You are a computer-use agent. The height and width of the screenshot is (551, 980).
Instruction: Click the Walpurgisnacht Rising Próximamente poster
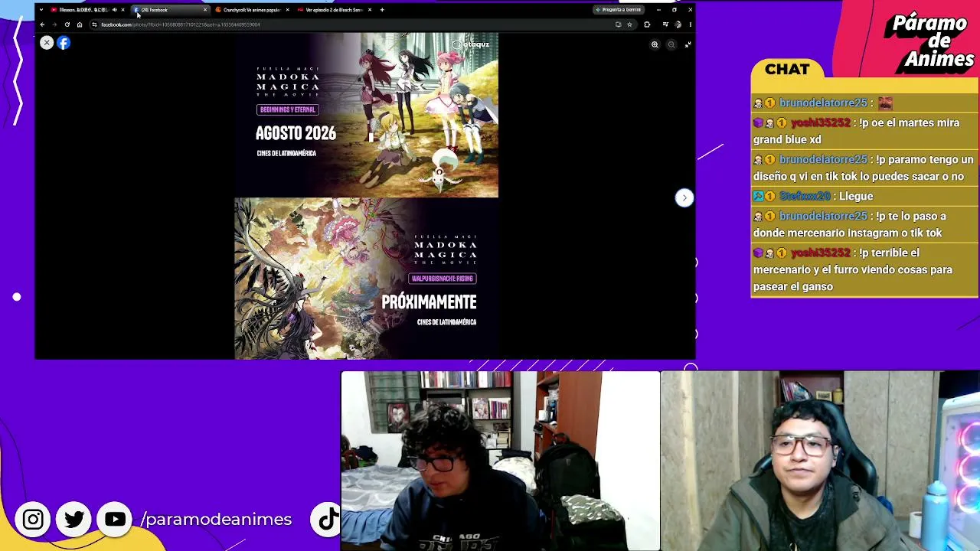click(366, 279)
